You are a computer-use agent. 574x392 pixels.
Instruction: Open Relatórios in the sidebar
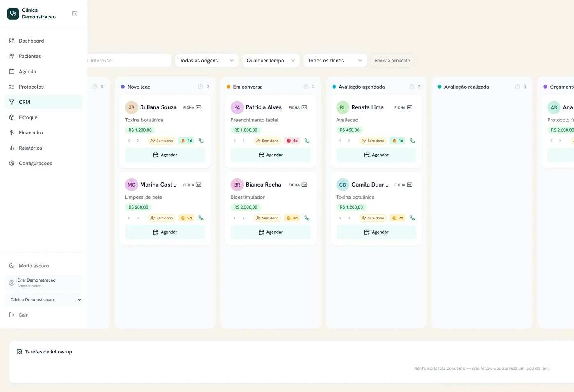coord(43,148)
